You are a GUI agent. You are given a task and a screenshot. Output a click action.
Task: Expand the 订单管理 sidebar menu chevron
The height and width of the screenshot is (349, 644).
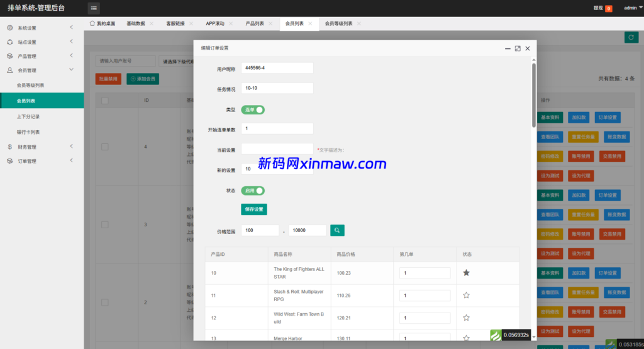(72, 160)
